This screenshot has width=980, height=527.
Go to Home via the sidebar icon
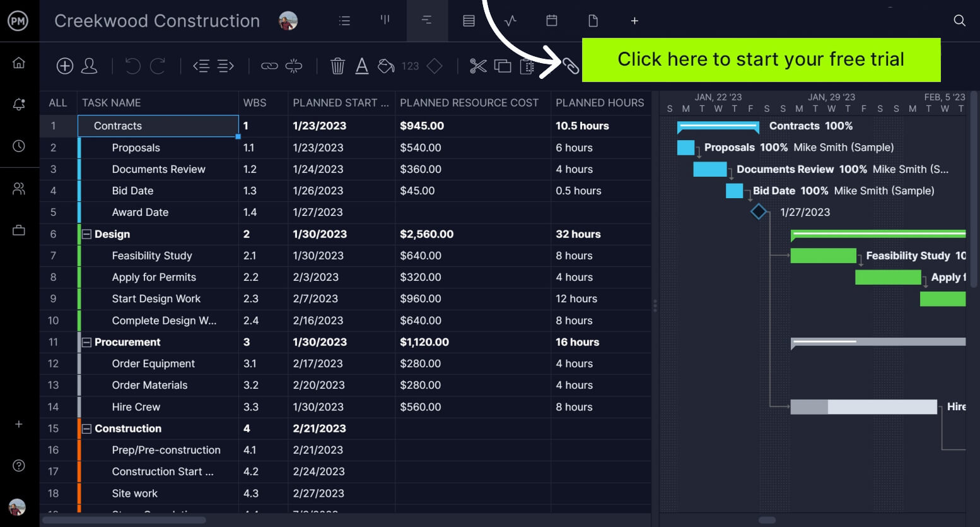click(19, 62)
